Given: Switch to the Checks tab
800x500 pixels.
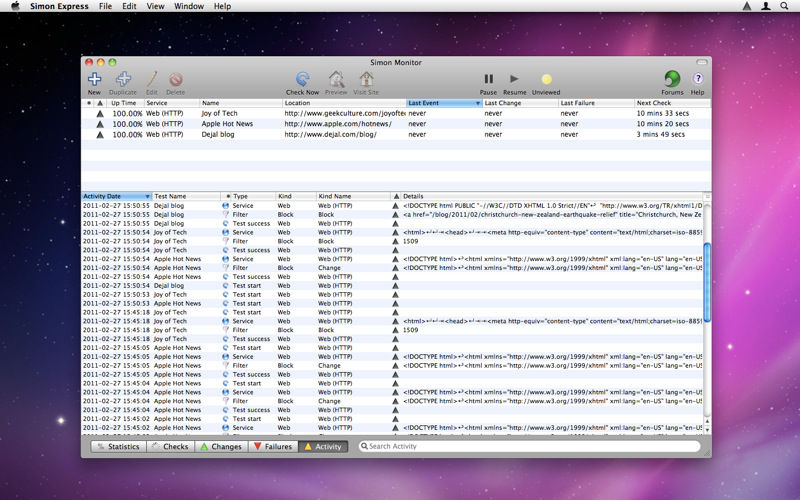Looking at the screenshot, I should pos(172,446).
